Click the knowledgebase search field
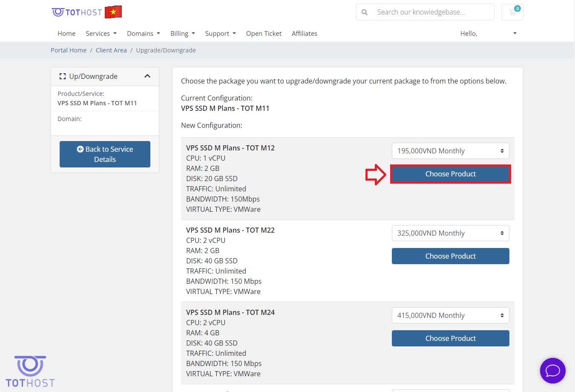Viewport: 575px width, 392px height. tap(432, 12)
